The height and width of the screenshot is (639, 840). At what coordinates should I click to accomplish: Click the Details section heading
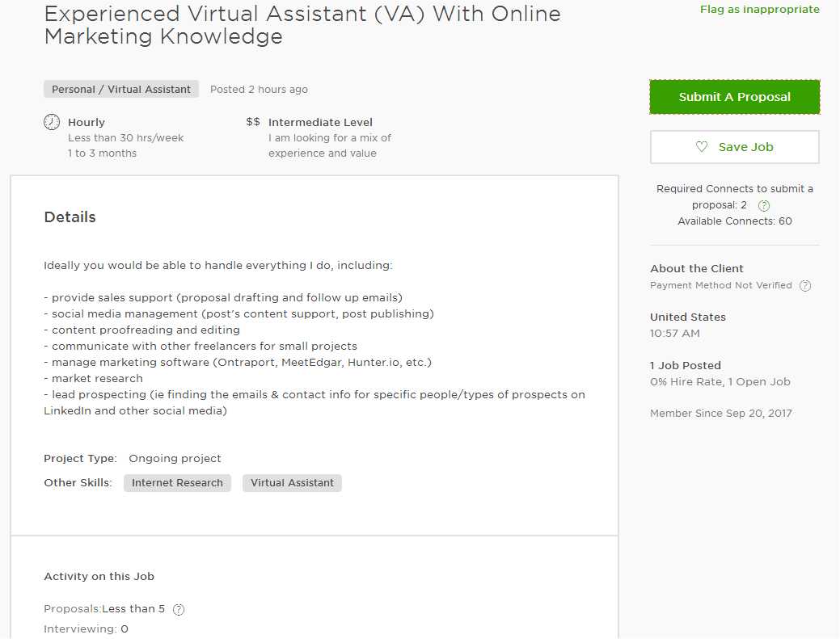click(70, 217)
